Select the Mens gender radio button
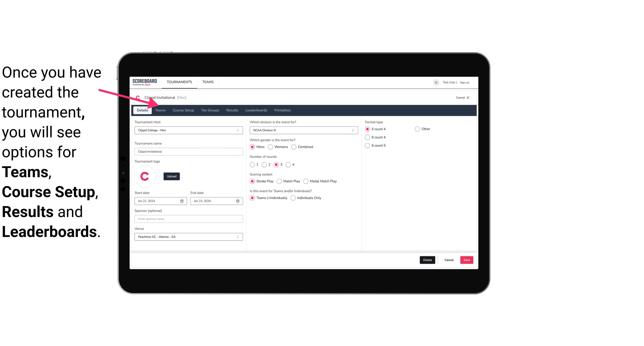The width and height of the screenshot is (644, 346). tap(252, 147)
